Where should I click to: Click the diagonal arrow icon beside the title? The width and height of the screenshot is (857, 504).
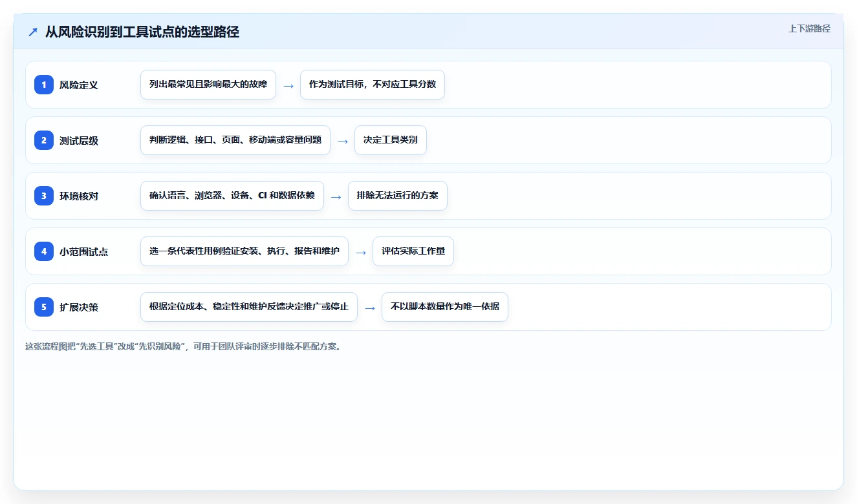(x=33, y=32)
